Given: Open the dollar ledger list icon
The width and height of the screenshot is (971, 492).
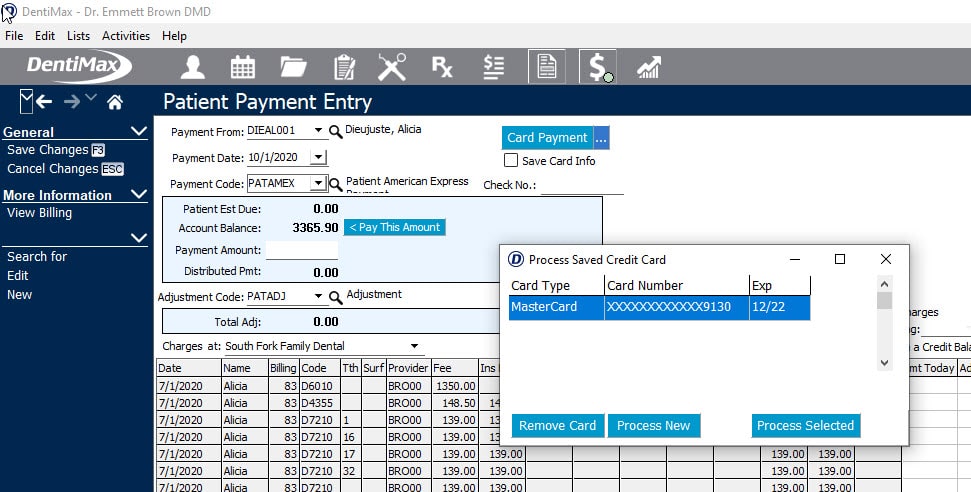Looking at the screenshot, I should point(494,67).
